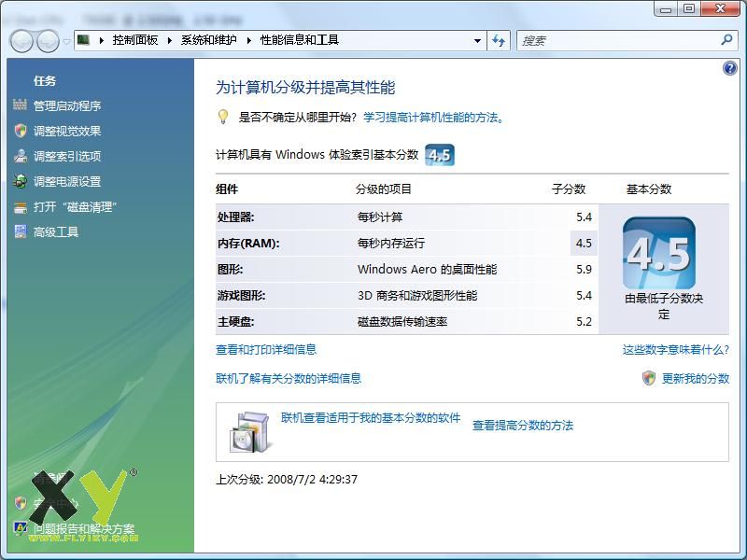This screenshot has width=747, height=560.
Task: Select 控制面板 in the breadcrumb path
Action: (x=135, y=40)
